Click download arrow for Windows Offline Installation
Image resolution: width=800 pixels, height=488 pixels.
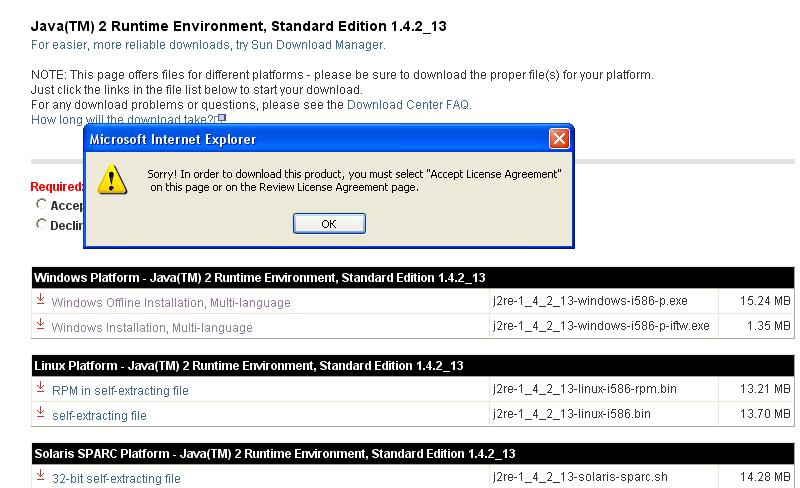click(41, 300)
